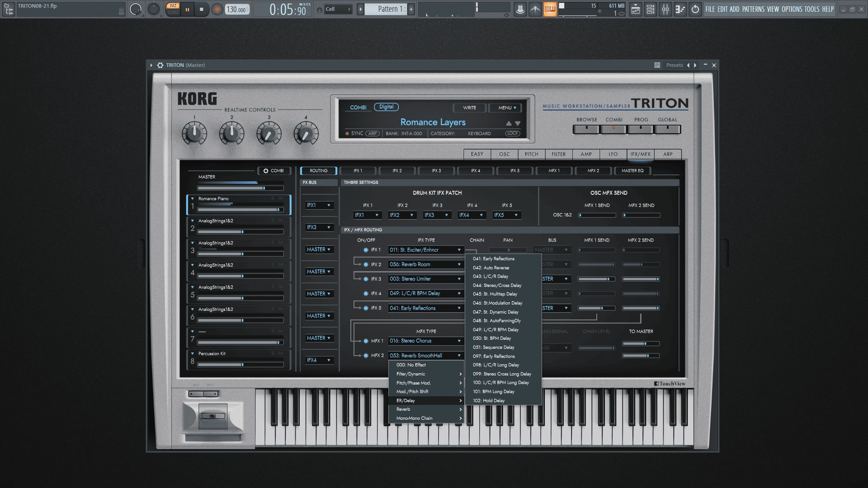Open the COMBI settings gear button
Screen dimensions: 868x488
point(274,171)
